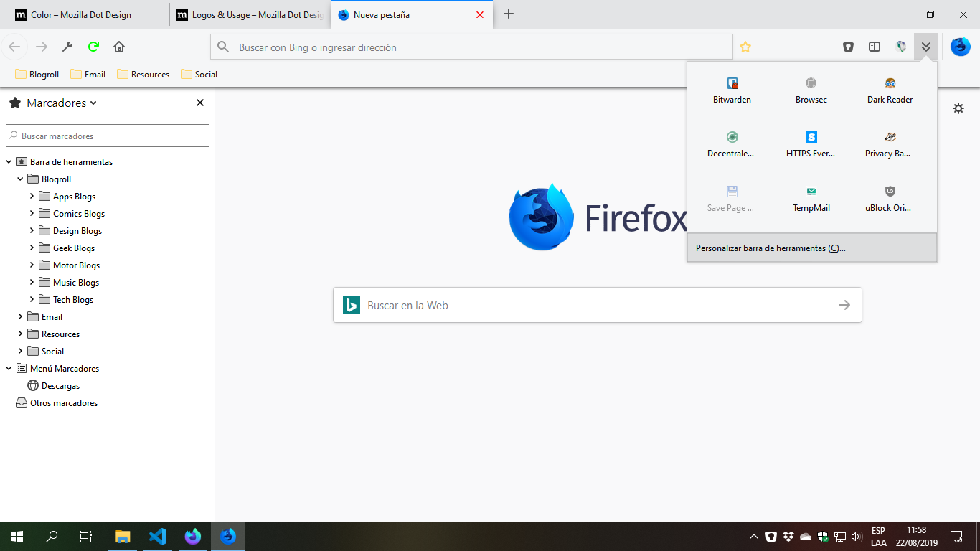This screenshot has width=980, height=551.
Task: Open the Dark Reader extension
Action: [x=890, y=90]
